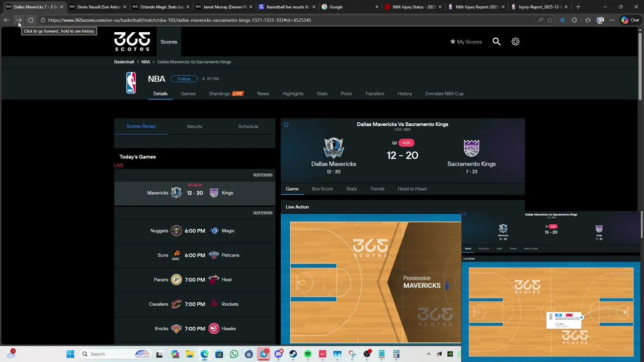Click the NBA league logo
Screen dimensions: 644x362
[x=131, y=83]
